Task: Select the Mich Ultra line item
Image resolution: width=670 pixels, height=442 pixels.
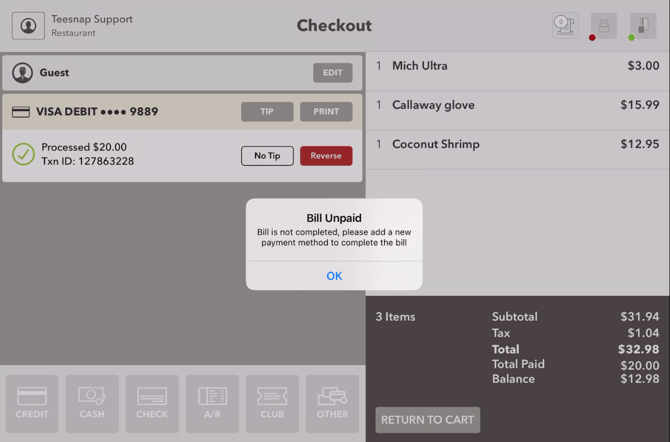Action: (x=517, y=71)
